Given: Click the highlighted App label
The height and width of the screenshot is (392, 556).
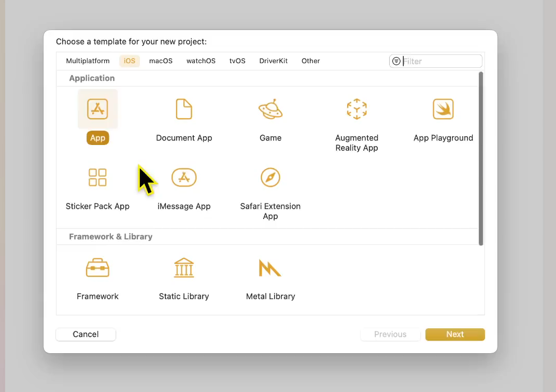Looking at the screenshot, I should (x=97, y=138).
